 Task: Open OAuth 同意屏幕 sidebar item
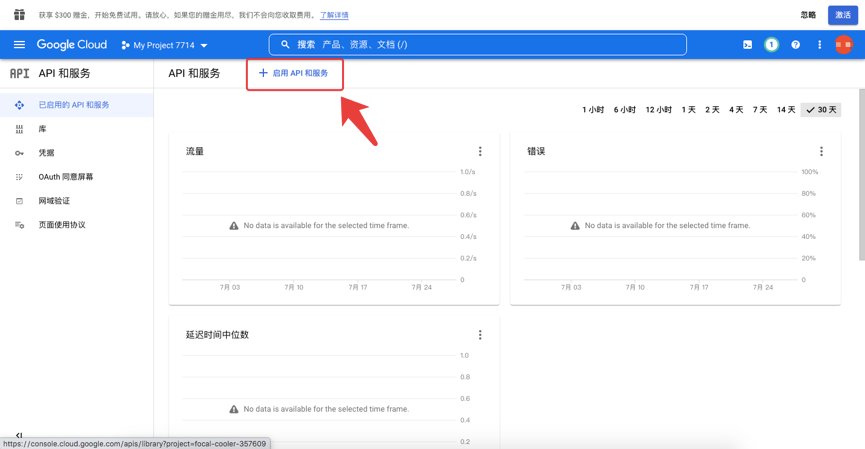tap(65, 177)
